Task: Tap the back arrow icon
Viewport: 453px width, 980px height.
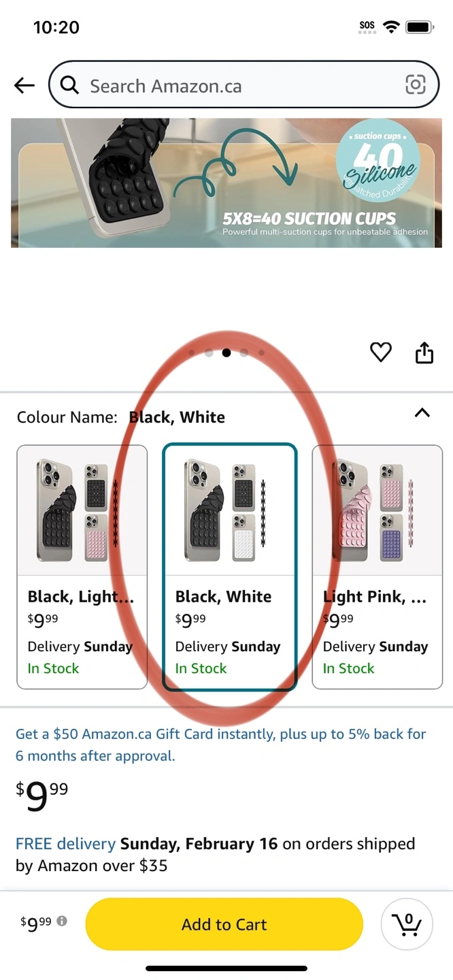Action: [x=24, y=85]
